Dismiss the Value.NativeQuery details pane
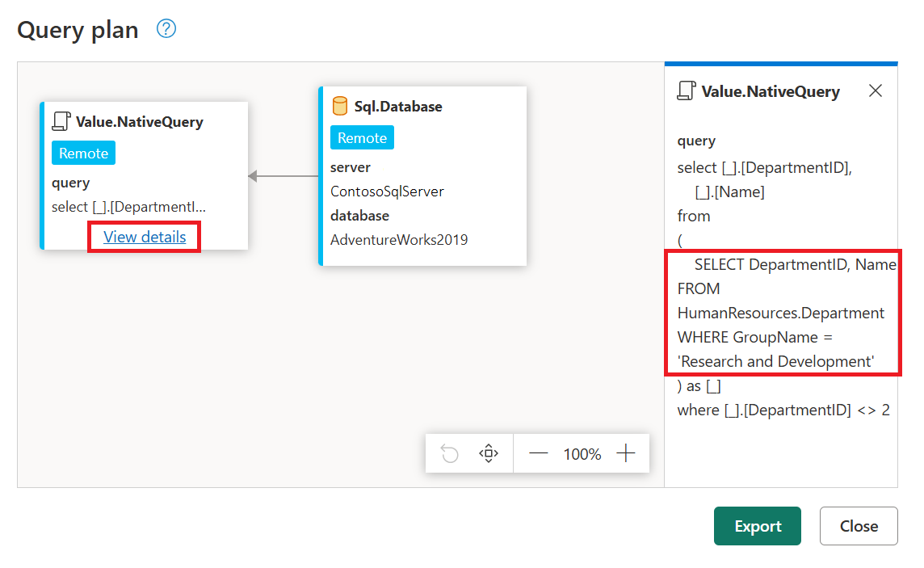This screenshot has height=568, width=924. [876, 90]
